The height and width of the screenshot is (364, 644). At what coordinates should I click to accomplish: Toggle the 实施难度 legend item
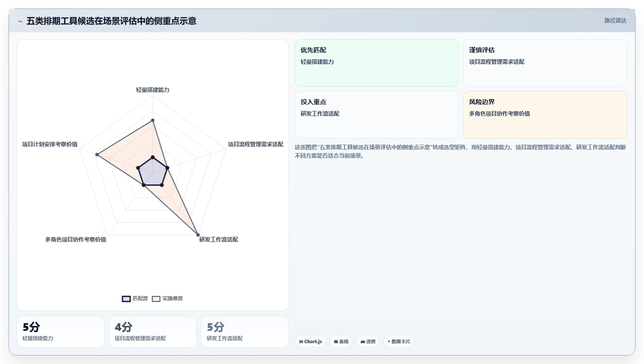click(x=167, y=299)
